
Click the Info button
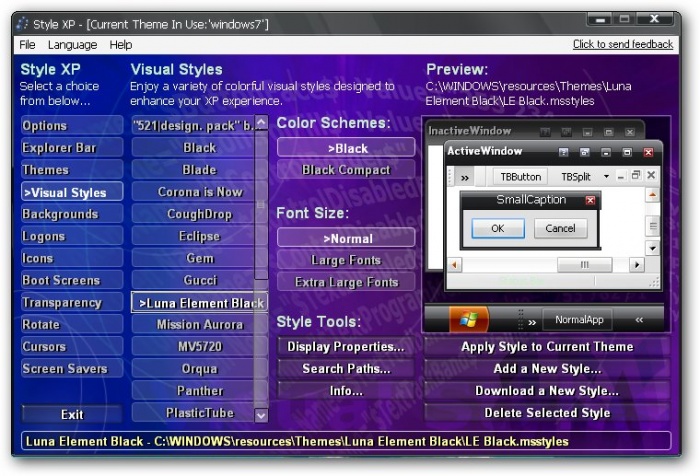346,391
